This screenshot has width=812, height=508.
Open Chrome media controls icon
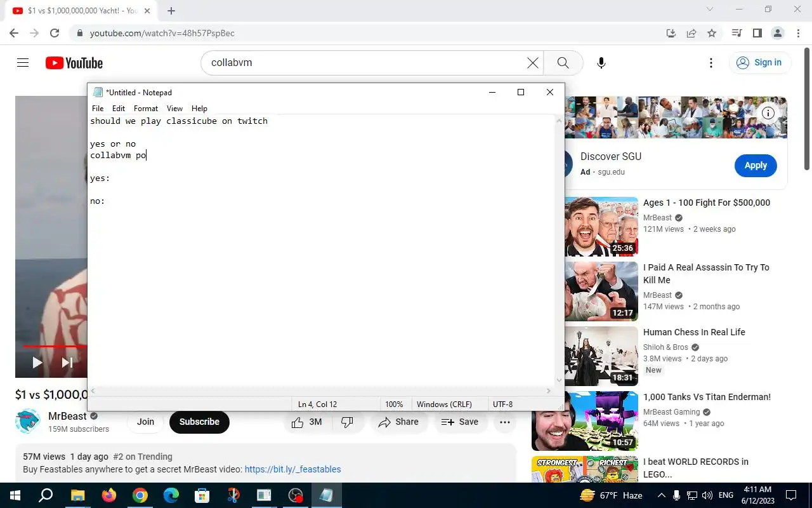(x=737, y=33)
